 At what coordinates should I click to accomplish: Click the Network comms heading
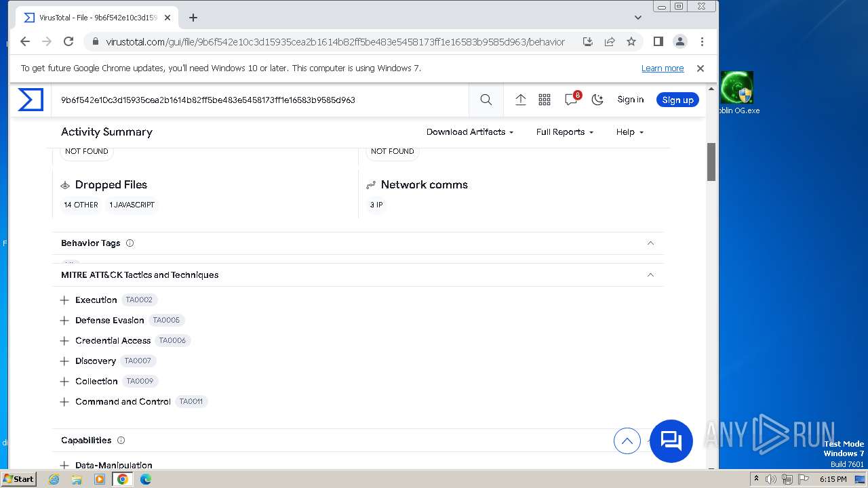[425, 184]
